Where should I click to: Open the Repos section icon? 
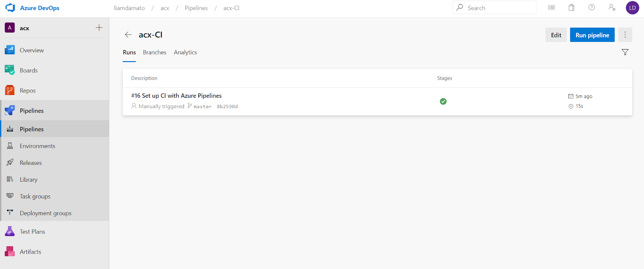(10, 90)
